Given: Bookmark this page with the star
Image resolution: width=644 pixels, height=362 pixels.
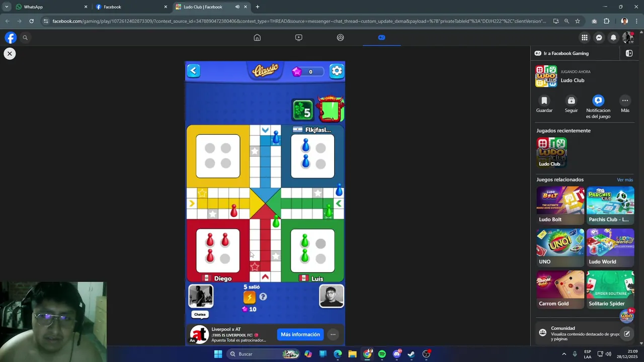Looking at the screenshot, I should [578, 21].
